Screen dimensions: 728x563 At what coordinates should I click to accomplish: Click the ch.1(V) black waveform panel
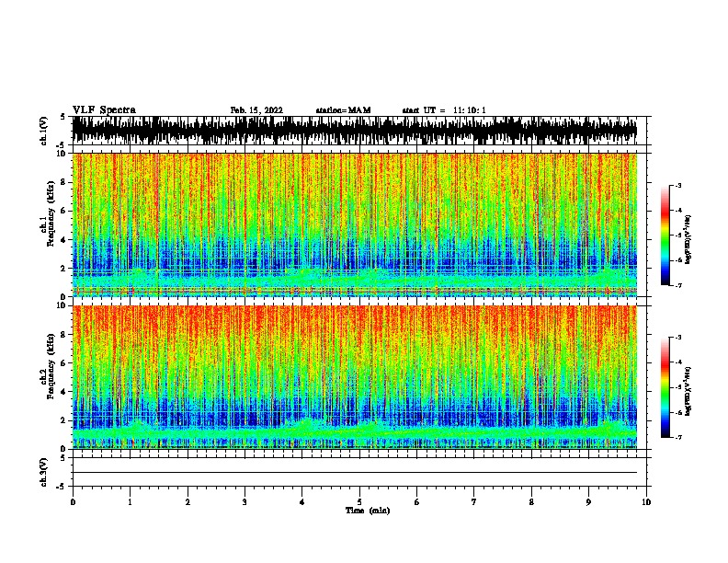[x=355, y=131]
